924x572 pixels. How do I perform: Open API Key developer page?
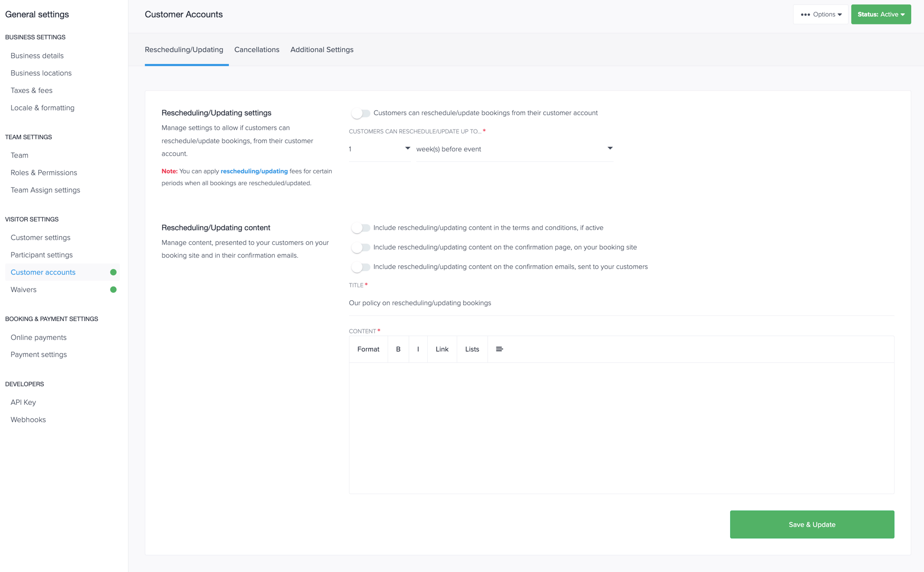(23, 403)
